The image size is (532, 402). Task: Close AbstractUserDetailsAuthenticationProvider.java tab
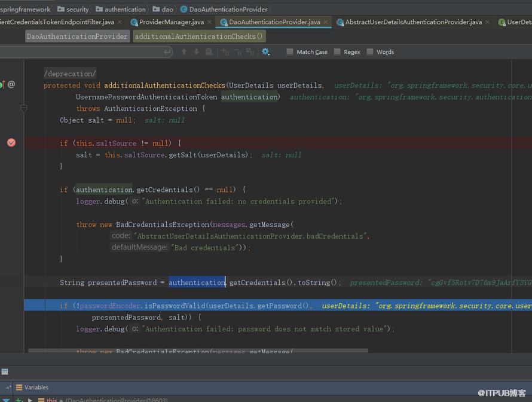[x=488, y=22]
